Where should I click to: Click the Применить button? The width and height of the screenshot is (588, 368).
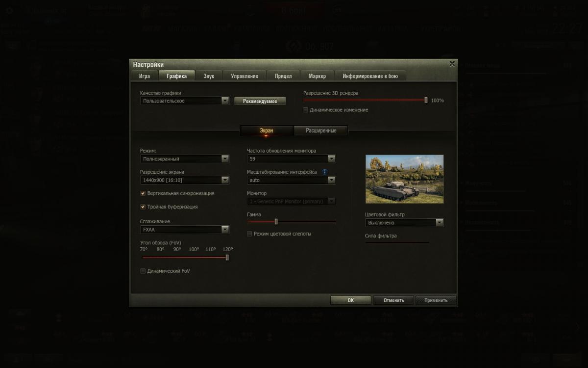[x=436, y=300]
